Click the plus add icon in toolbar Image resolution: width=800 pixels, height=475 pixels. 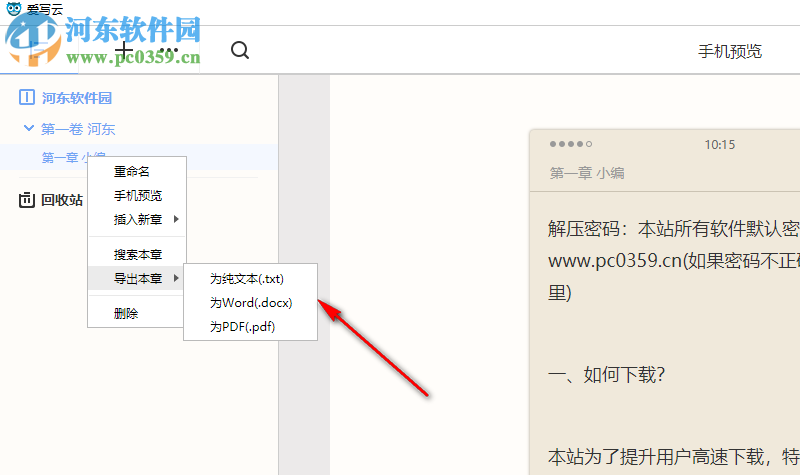(124, 51)
